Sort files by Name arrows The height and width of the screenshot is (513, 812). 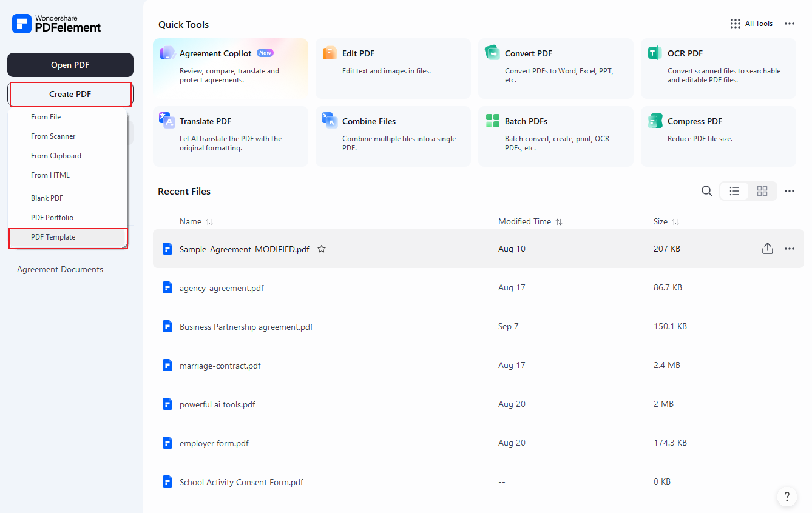pyautogui.click(x=209, y=222)
